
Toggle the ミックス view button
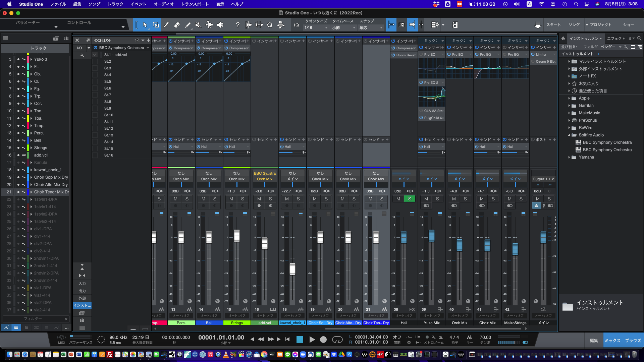[612, 340]
